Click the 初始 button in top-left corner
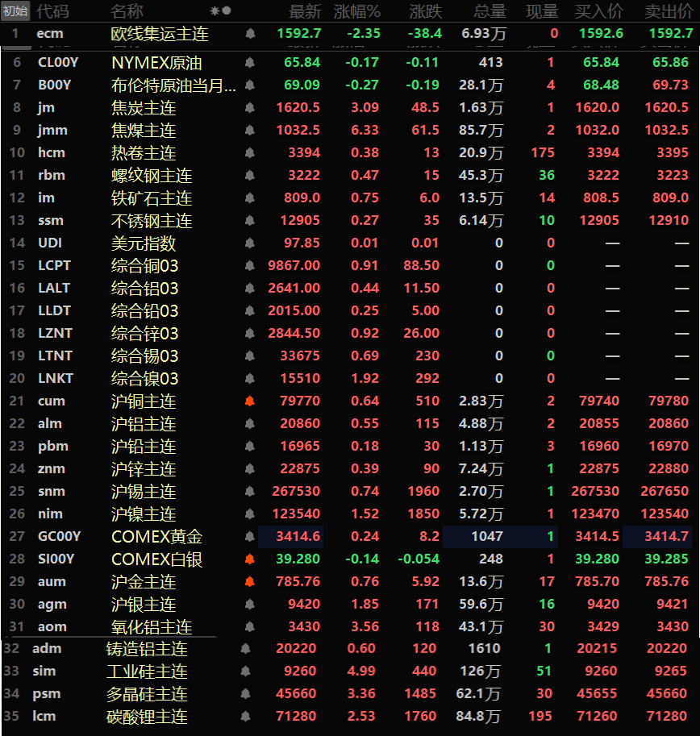 tap(15, 10)
